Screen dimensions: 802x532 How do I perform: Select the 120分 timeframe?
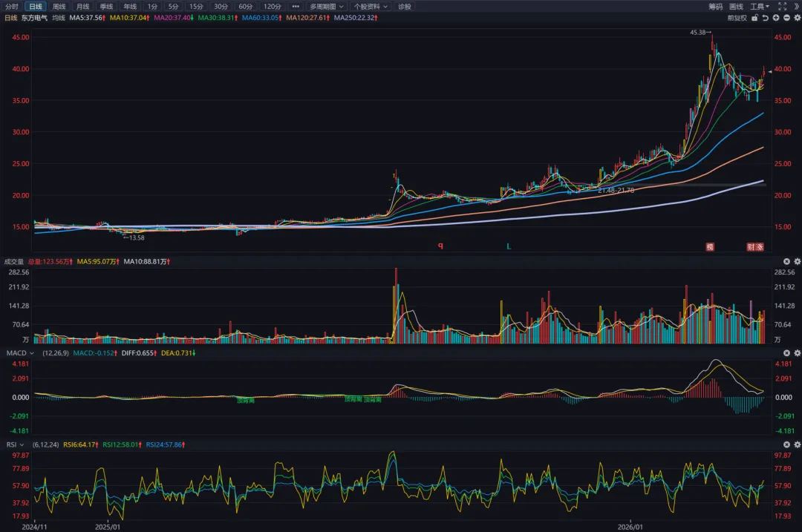272,7
